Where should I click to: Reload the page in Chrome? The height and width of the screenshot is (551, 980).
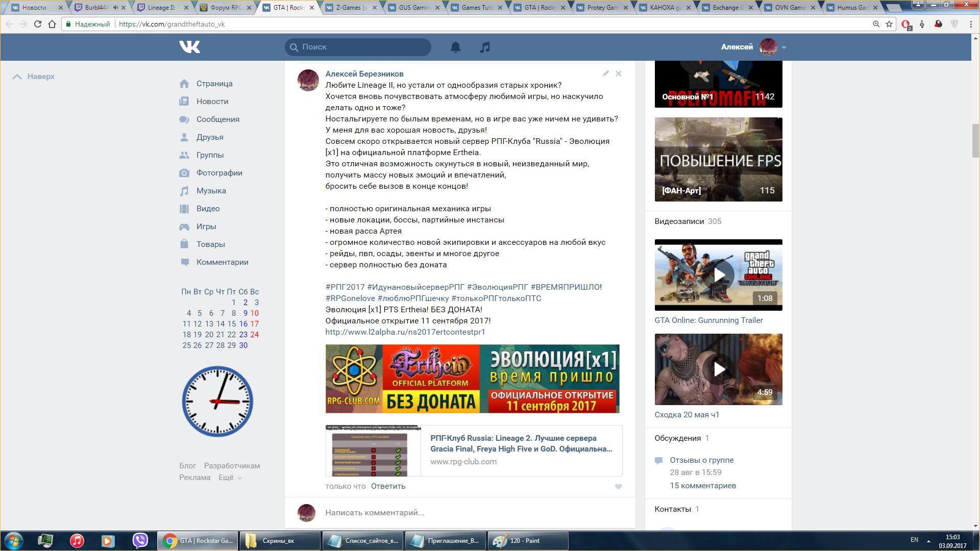(37, 24)
